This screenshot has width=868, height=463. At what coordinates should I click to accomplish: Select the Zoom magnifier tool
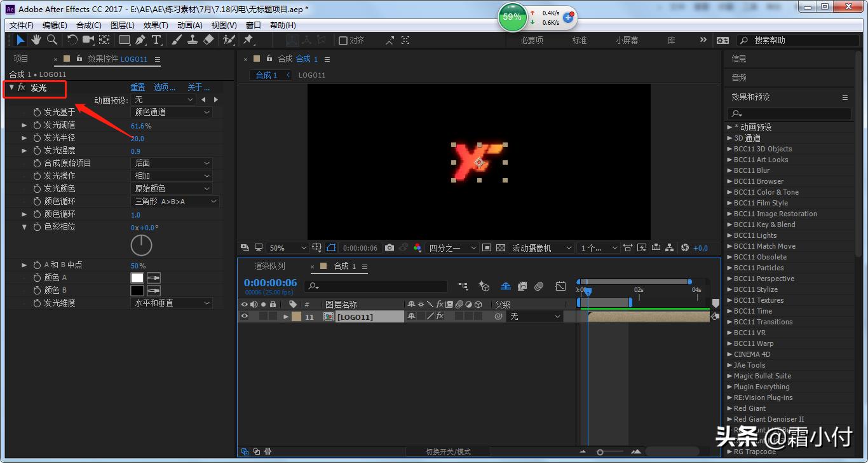pos(52,40)
